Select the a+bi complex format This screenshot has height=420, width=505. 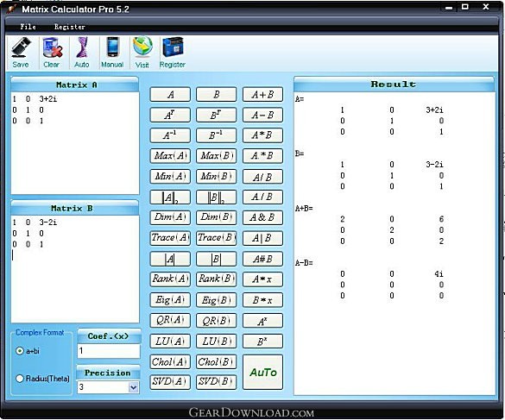20,351
